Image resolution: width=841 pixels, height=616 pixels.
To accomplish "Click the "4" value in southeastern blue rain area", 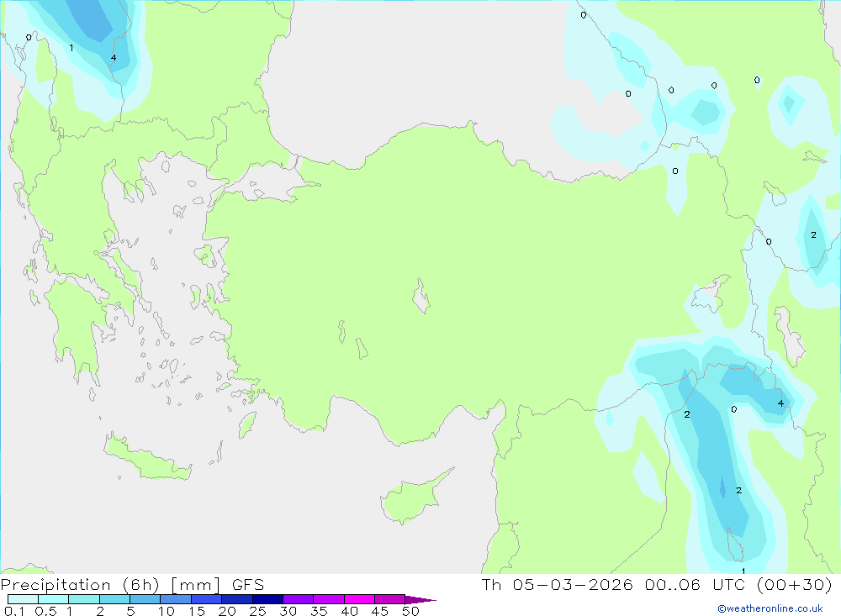I will [780, 403].
